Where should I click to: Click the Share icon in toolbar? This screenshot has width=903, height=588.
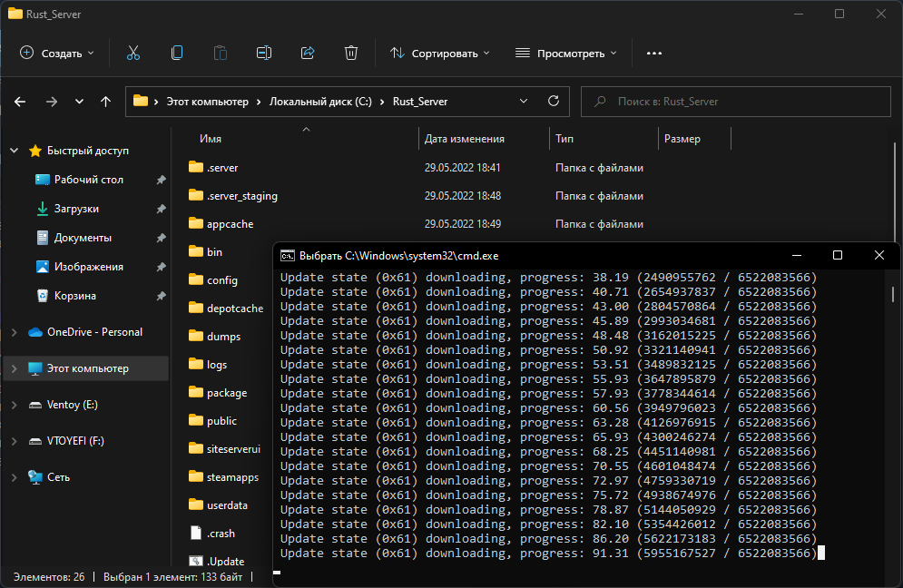[x=308, y=54]
